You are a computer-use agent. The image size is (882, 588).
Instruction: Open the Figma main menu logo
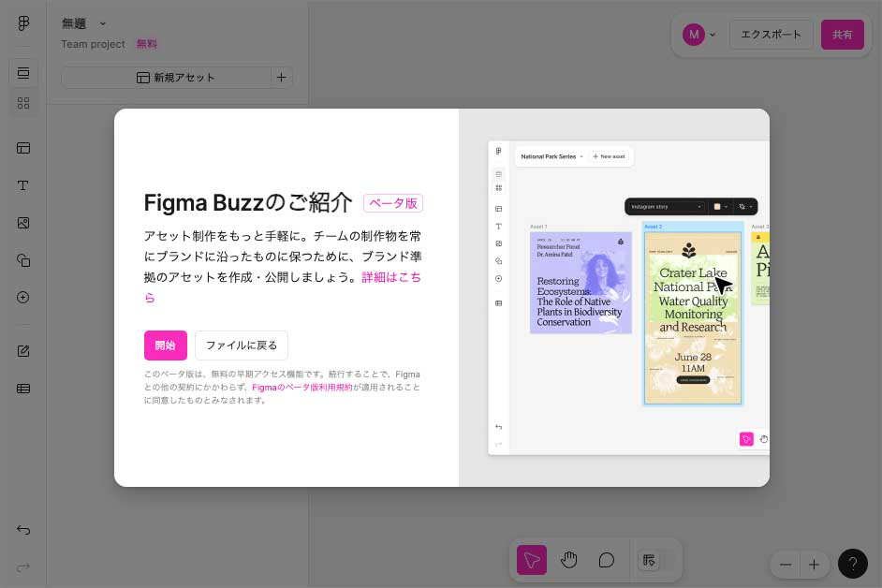click(23, 23)
